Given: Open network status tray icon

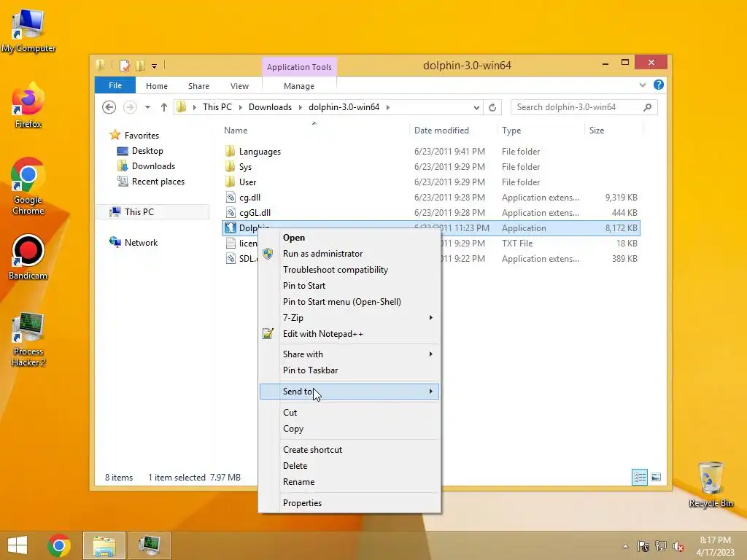Looking at the screenshot, I should 661,546.
